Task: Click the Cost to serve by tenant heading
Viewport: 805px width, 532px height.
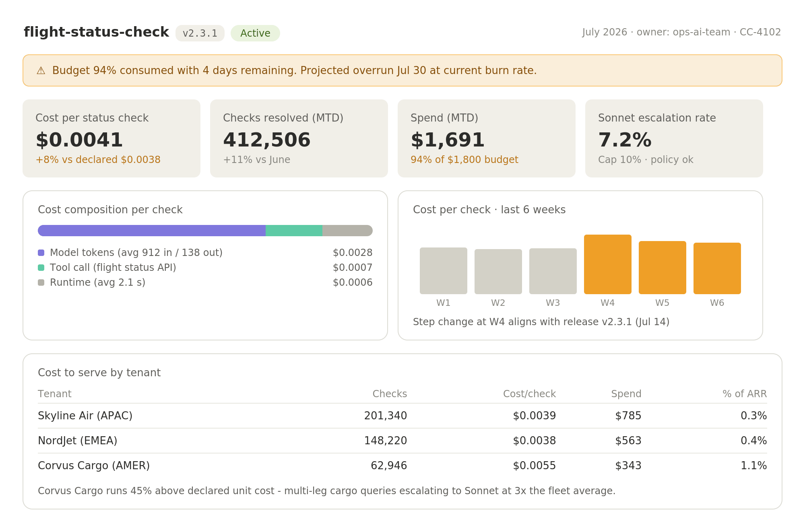Action: pyautogui.click(x=99, y=373)
